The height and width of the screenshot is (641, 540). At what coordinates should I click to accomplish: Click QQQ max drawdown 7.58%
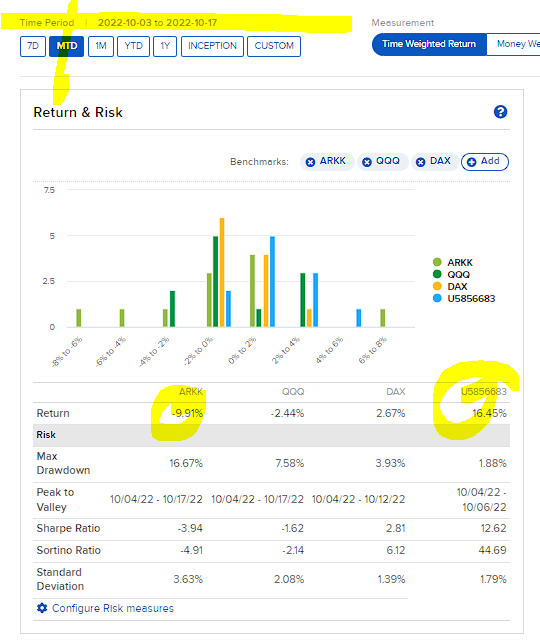pyautogui.click(x=289, y=463)
